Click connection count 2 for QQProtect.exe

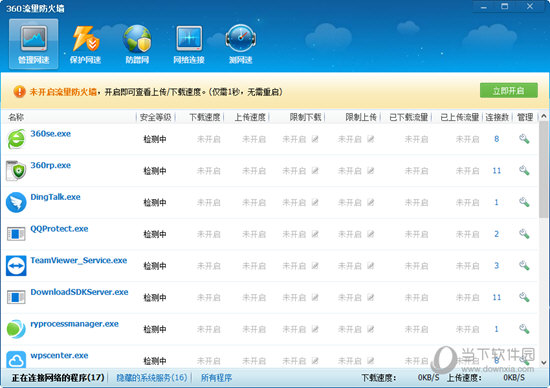[496, 234]
